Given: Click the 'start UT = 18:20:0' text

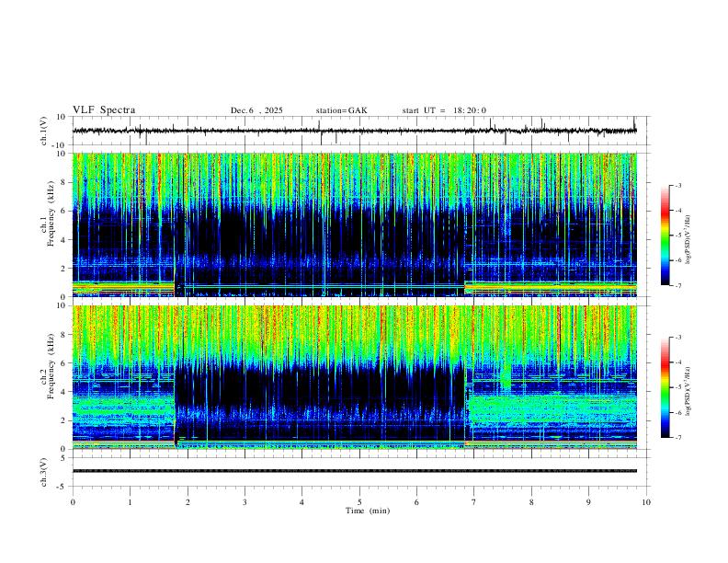Looking at the screenshot, I should point(444,110).
